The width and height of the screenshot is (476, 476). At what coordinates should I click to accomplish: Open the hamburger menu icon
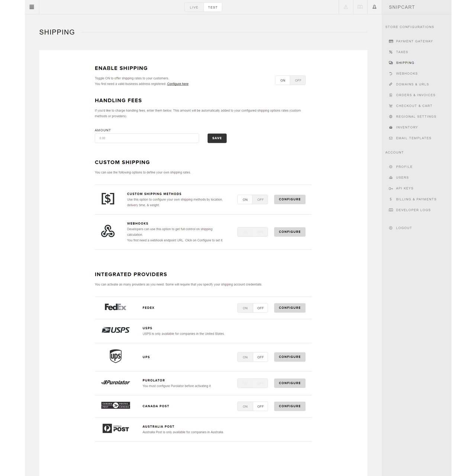point(32,7)
